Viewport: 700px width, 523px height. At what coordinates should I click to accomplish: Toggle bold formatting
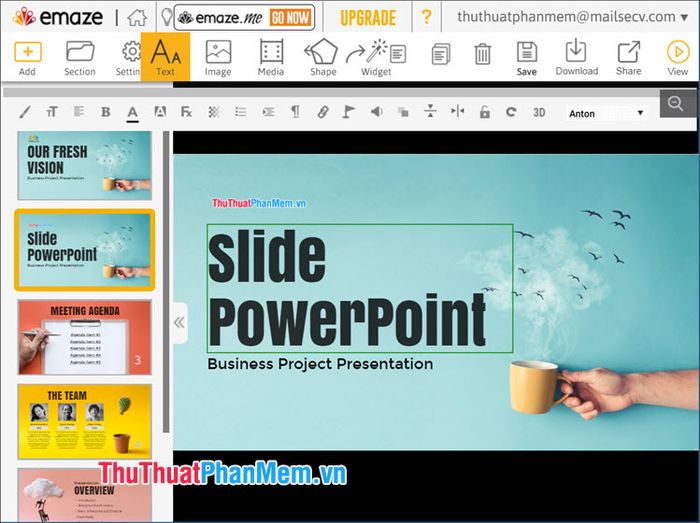point(106,112)
